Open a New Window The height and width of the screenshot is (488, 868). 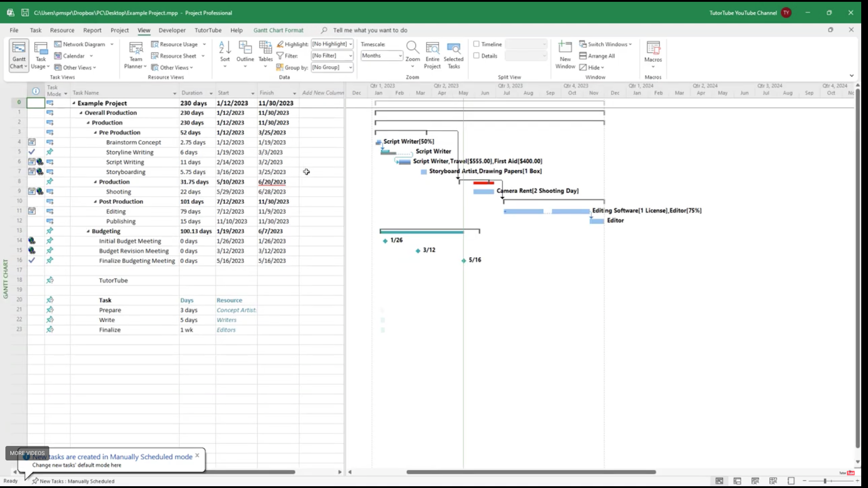click(565, 55)
